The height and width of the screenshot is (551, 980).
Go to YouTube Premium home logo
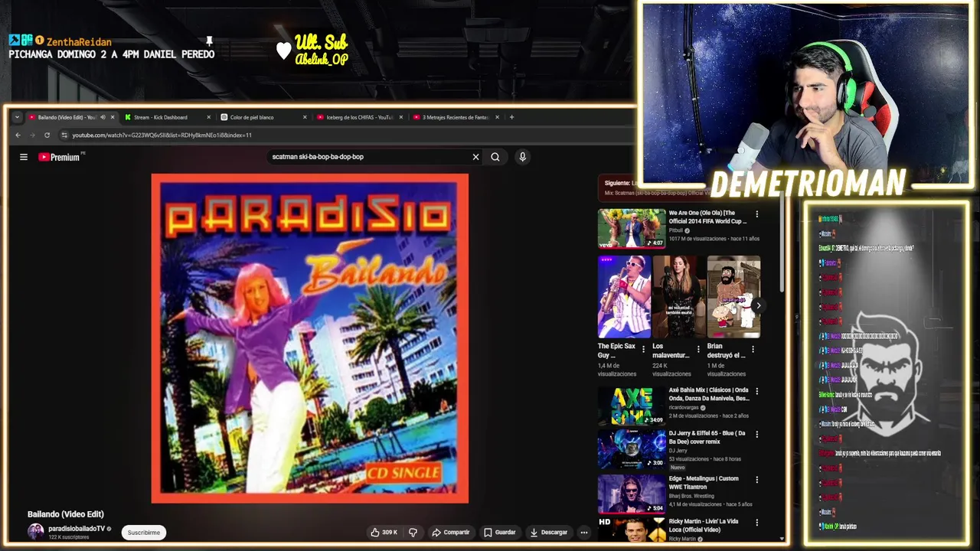pos(60,157)
